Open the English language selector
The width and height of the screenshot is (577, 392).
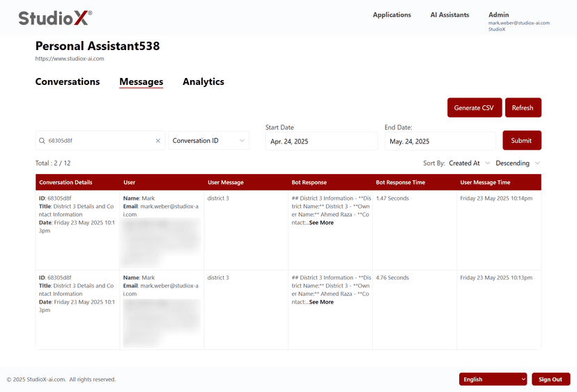(493, 379)
